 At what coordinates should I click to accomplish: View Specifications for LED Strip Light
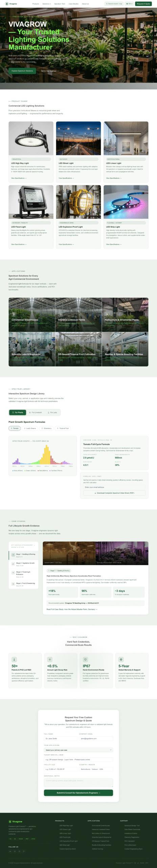tap(114, 244)
